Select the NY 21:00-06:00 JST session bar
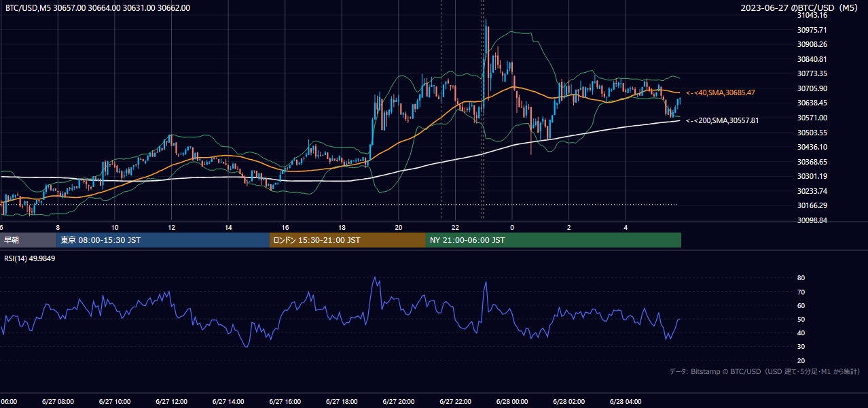 (x=554, y=240)
